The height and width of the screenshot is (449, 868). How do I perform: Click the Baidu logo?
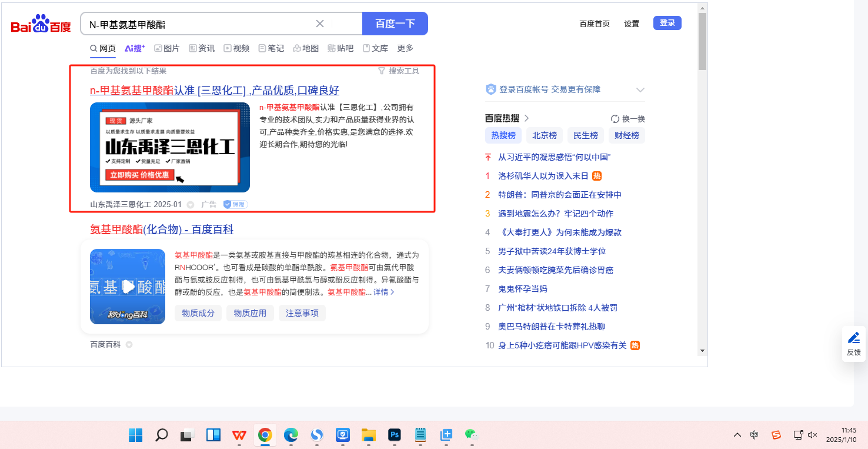(41, 24)
